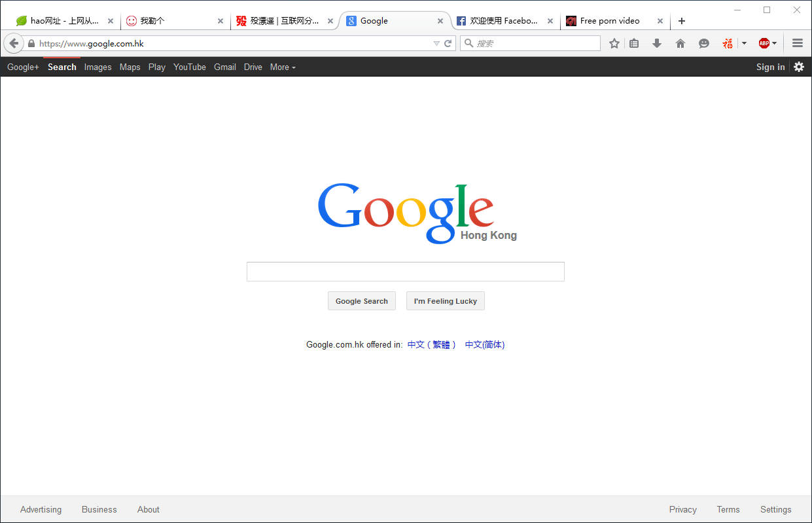Expand the Adblock Plus dropdown arrow
The image size is (812, 523).
coord(775,44)
